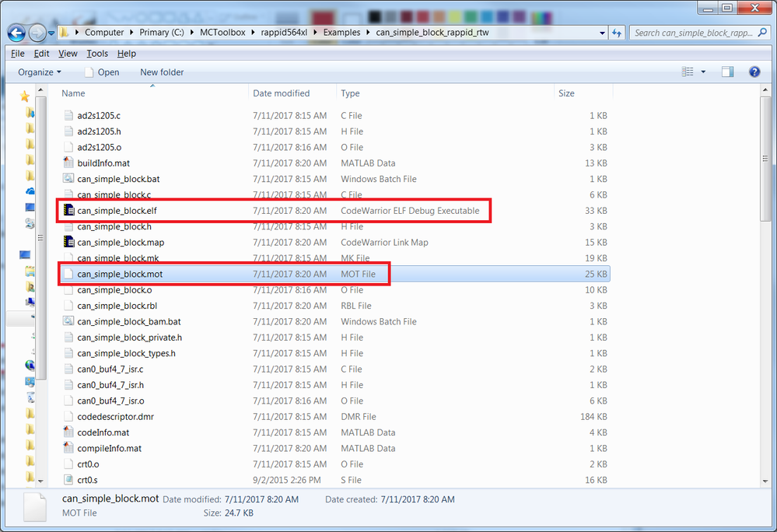Screen dimensions: 777x532
Task: Select the can_simple_block.mot file icon
Action: point(69,274)
